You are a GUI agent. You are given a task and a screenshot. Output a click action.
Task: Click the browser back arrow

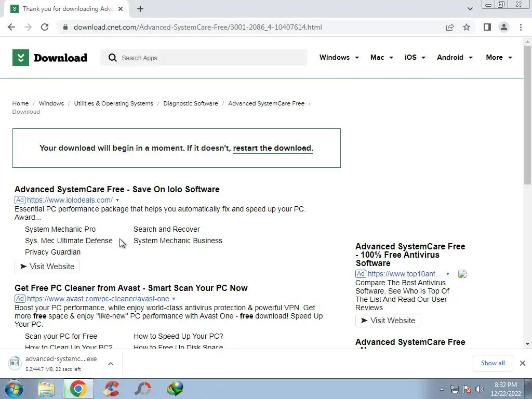(11, 27)
